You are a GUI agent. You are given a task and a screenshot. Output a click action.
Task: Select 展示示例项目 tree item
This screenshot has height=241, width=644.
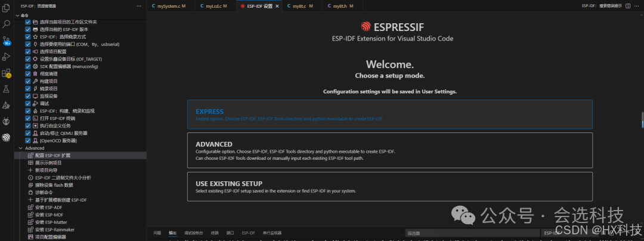click(x=80, y=163)
